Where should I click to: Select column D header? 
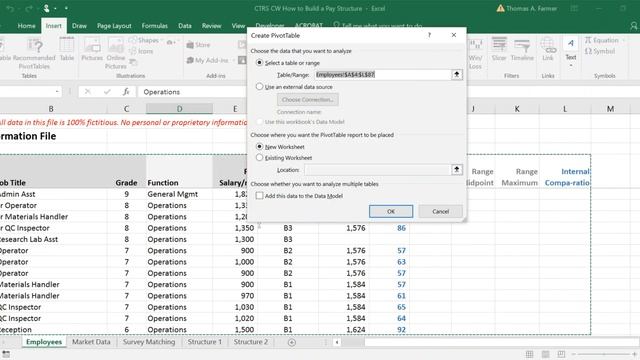[179, 109]
